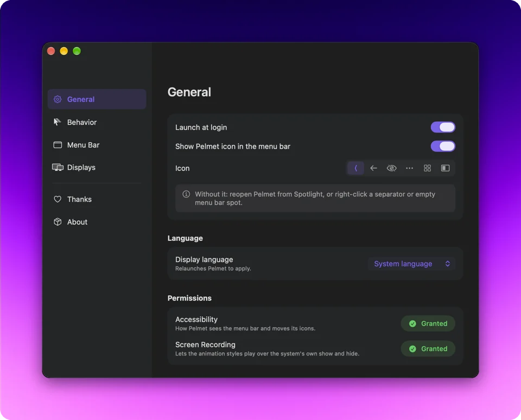
Task: Open the System language dropdown
Action: click(x=411, y=264)
